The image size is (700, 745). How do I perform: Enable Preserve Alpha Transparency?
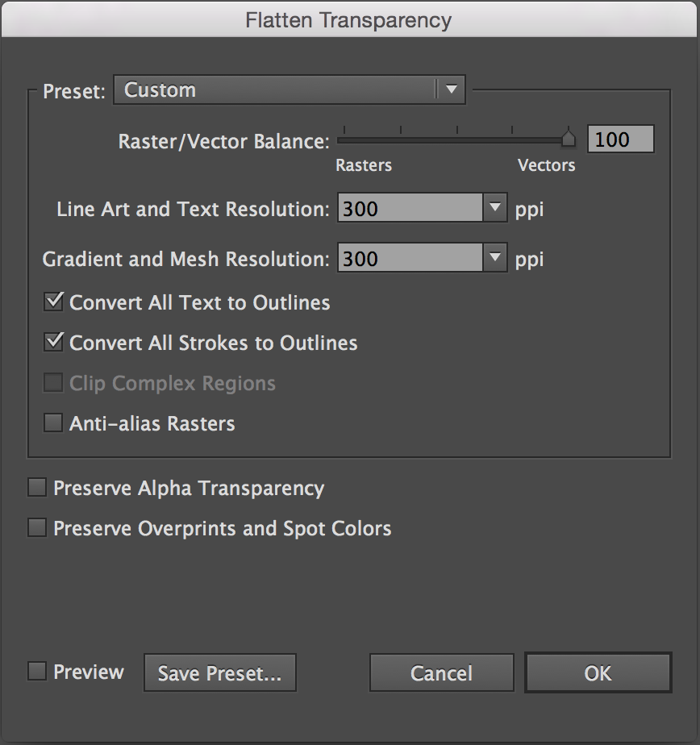(x=35, y=487)
